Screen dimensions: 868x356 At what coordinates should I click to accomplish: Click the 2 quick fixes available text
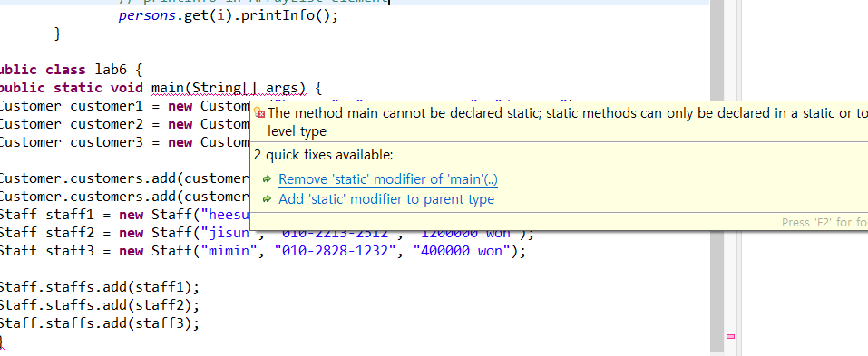coord(324,155)
